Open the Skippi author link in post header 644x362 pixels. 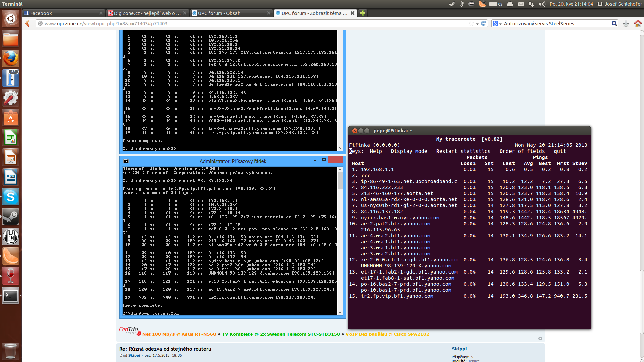pos(134,355)
